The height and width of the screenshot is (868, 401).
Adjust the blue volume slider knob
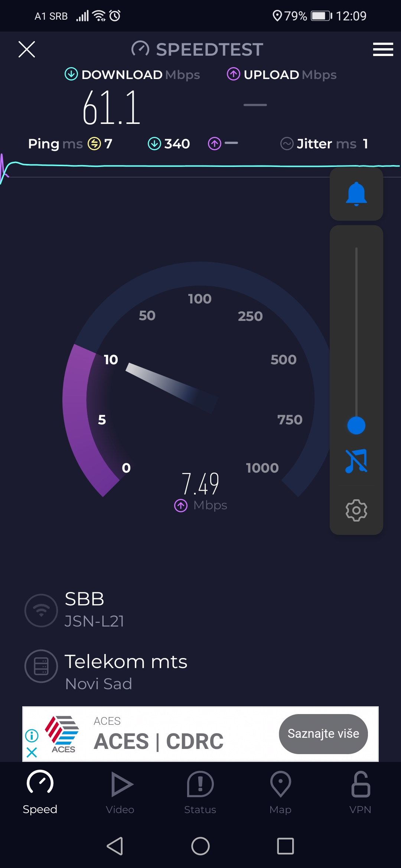[x=356, y=425]
